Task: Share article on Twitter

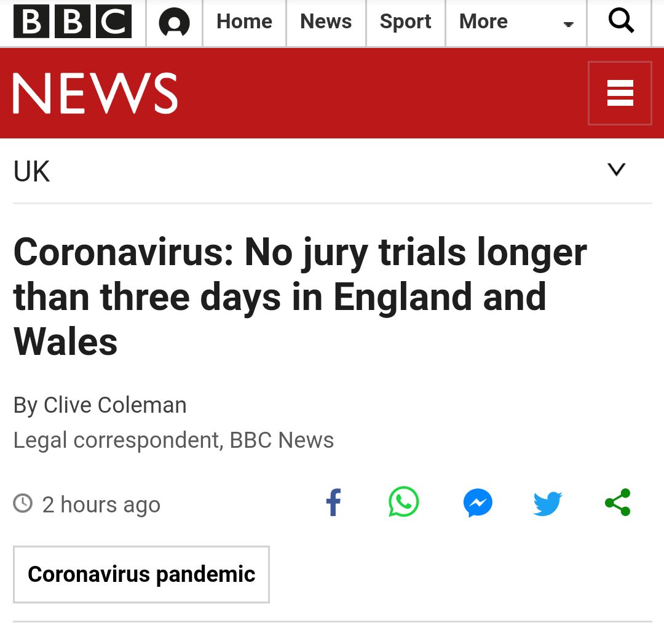Action: point(547,503)
